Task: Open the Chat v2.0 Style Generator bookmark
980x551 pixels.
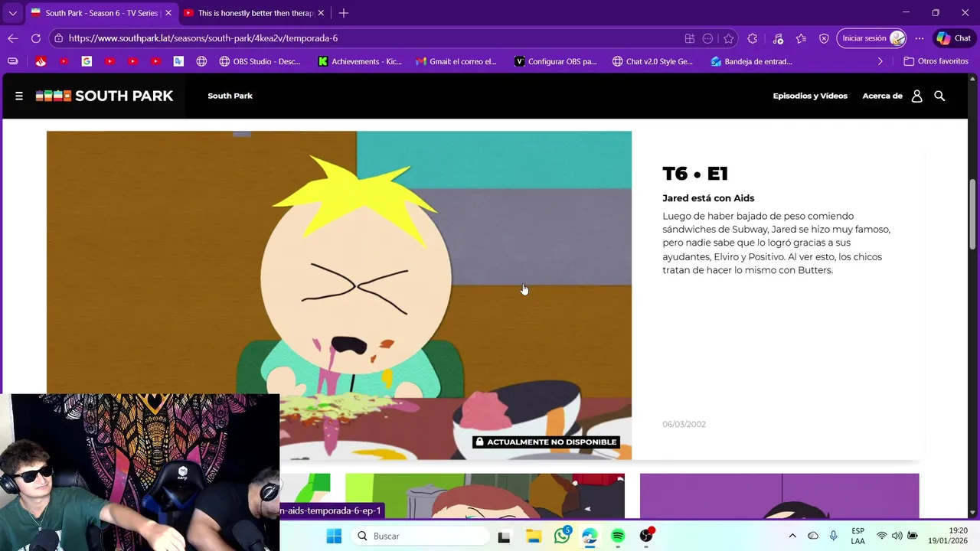Action: coord(652,61)
